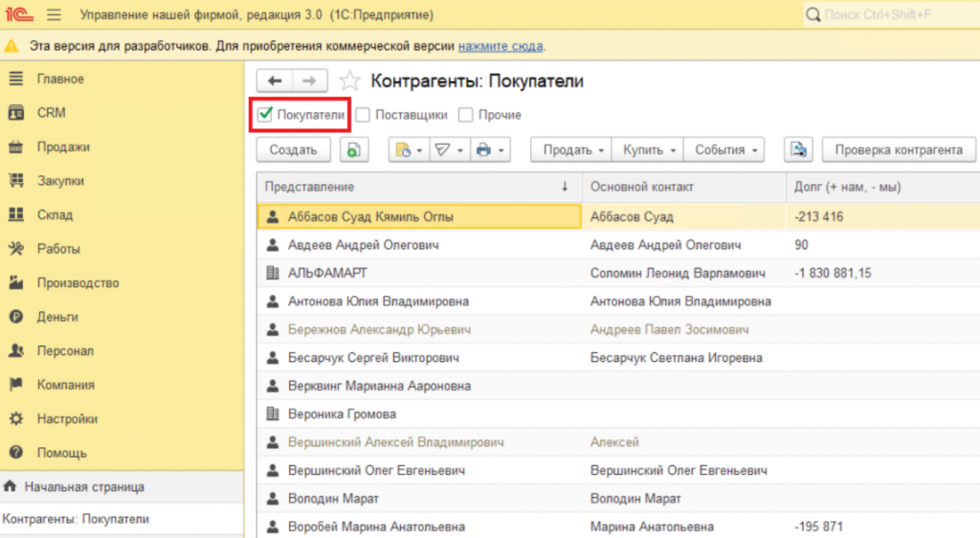Select row Аббасов Суад Кямиль Оглы

[x=419, y=216]
